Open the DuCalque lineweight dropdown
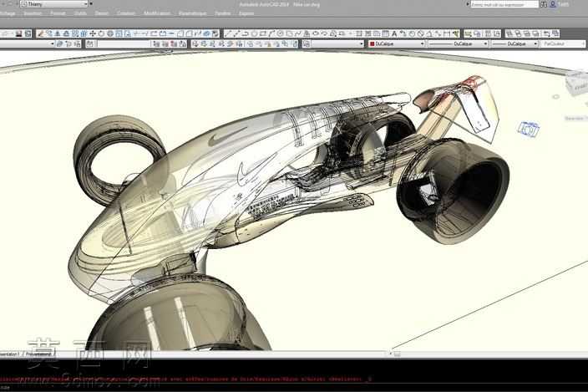 (x=515, y=44)
